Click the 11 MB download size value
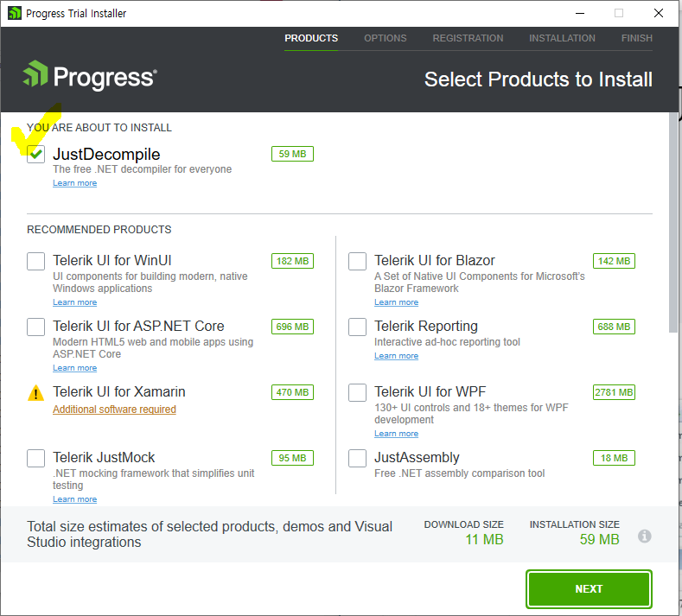The image size is (682, 616). [484, 539]
